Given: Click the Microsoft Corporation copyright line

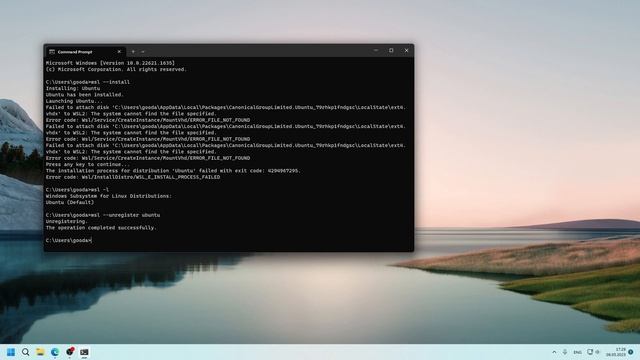Looking at the screenshot, I should click(116, 69).
